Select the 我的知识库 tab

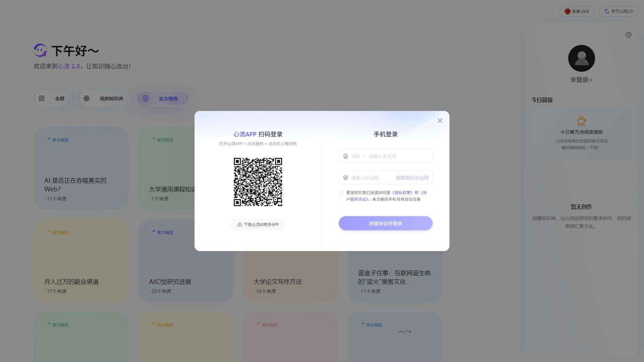click(106, 99)
